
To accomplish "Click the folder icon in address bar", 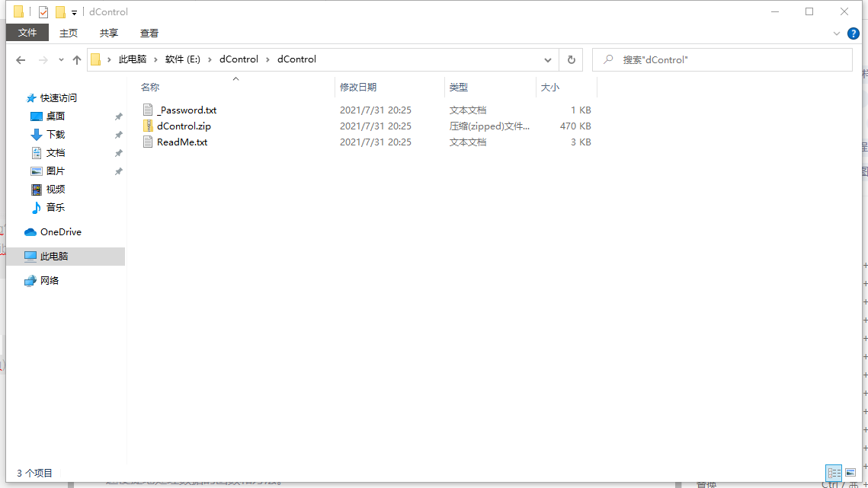I will pyautogui.click(x=96, y=59).
